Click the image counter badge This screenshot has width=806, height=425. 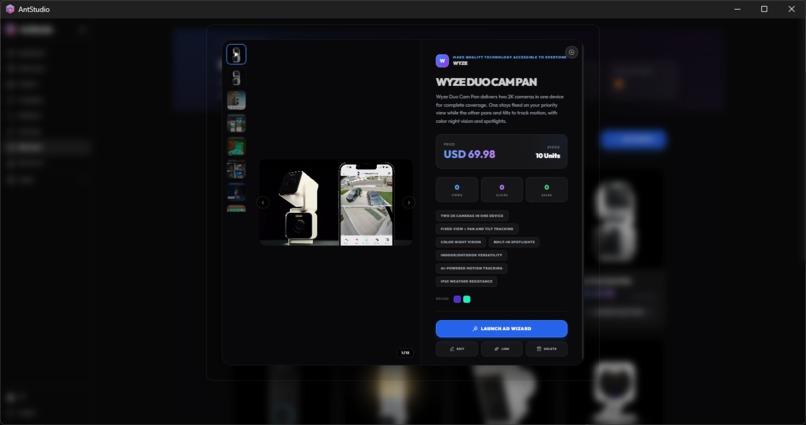tap(405, 353)
